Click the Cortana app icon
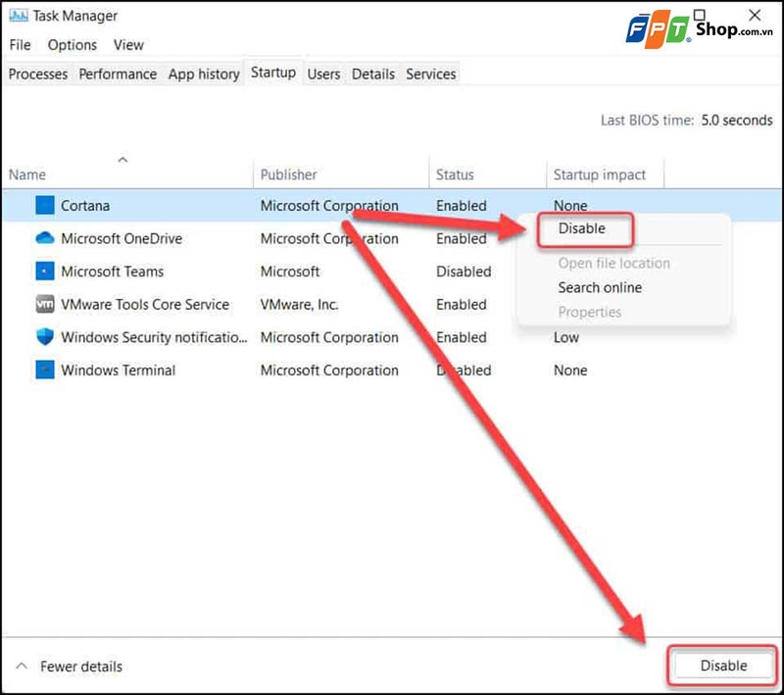784x695 pixels. click(x=45, y=205)
